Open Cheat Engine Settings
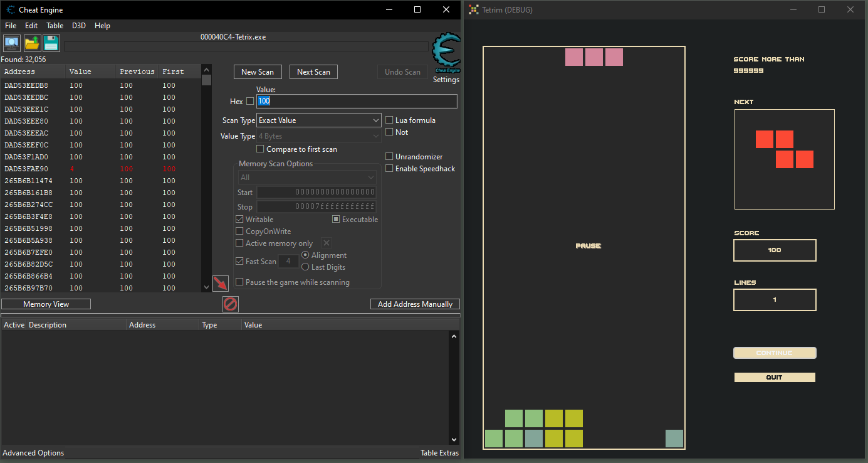Viewport: 868px width, 463px height. coord(446,80)
